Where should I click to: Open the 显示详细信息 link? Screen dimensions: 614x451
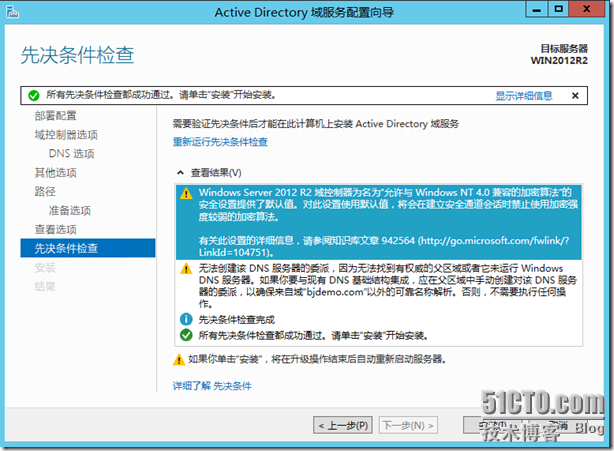523,96
